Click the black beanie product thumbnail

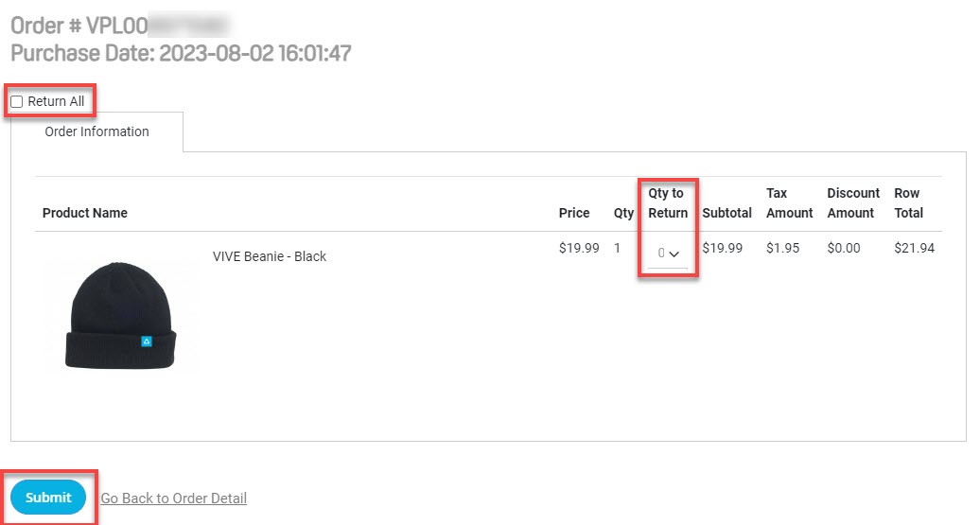click(121, 316)
